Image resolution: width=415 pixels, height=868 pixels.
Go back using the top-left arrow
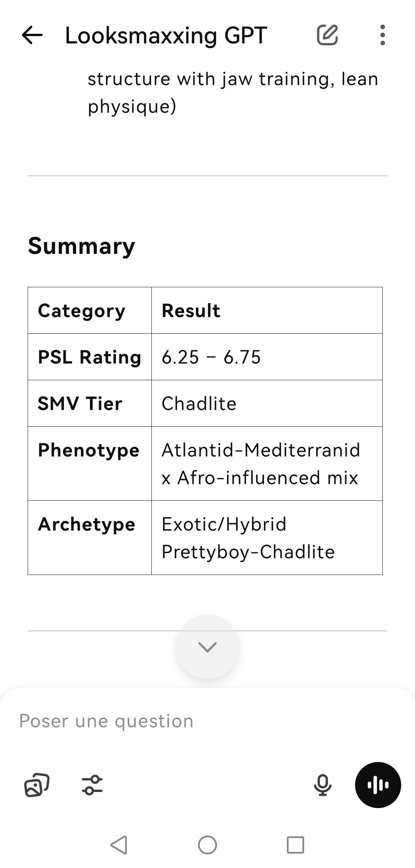[32, 35]
